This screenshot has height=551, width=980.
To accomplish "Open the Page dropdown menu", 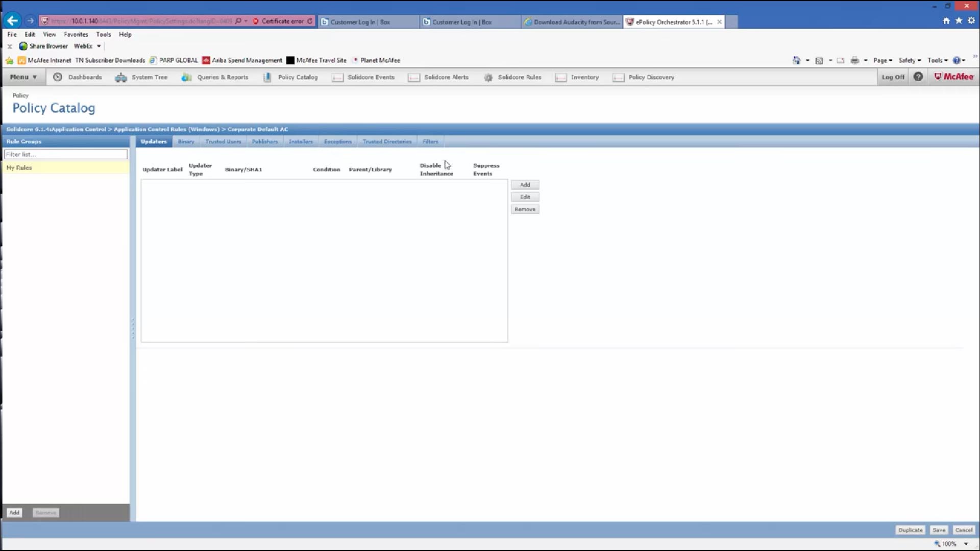I will [883, 60].
